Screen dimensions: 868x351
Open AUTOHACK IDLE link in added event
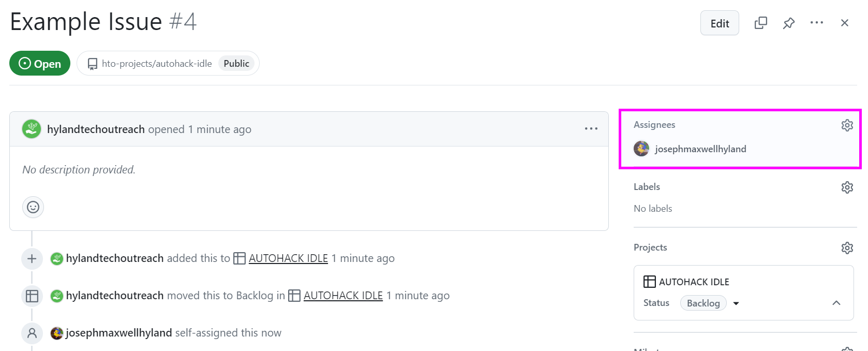[x=288, y=258]
